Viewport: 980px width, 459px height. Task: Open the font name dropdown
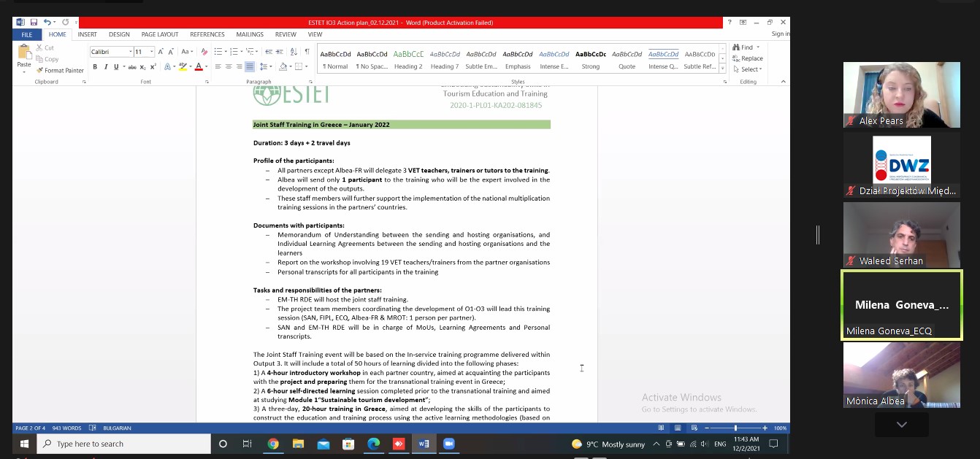click(131, 52)
